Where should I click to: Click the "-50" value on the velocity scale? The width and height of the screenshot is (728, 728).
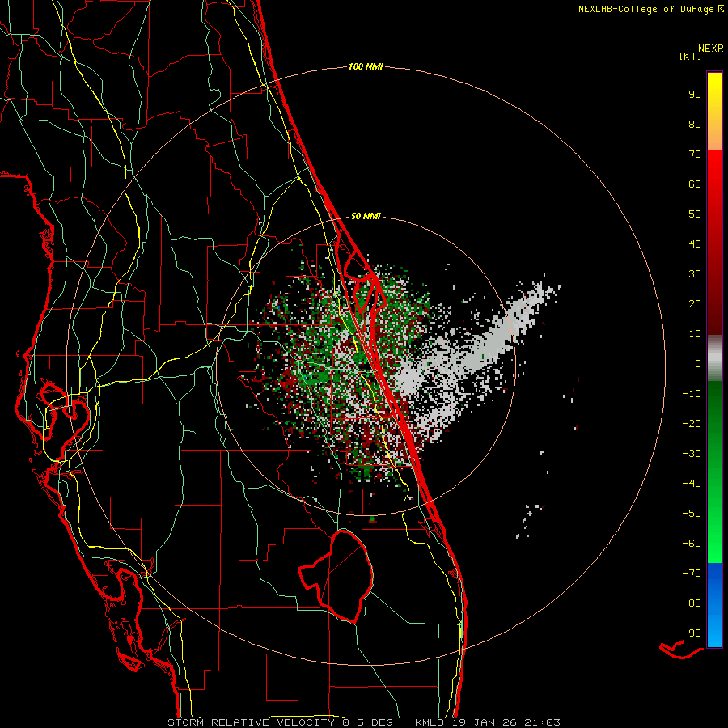pos(692,514)
